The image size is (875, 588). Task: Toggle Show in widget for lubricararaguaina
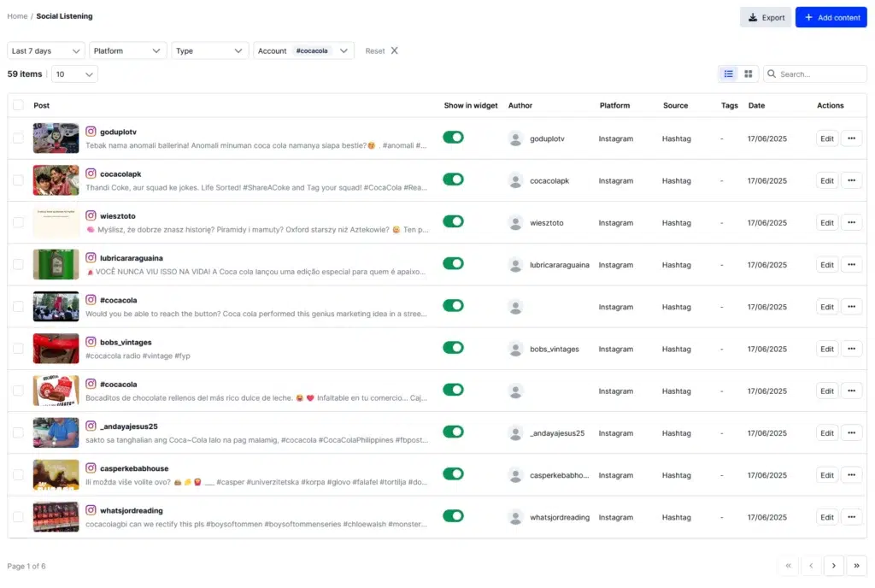453,263
